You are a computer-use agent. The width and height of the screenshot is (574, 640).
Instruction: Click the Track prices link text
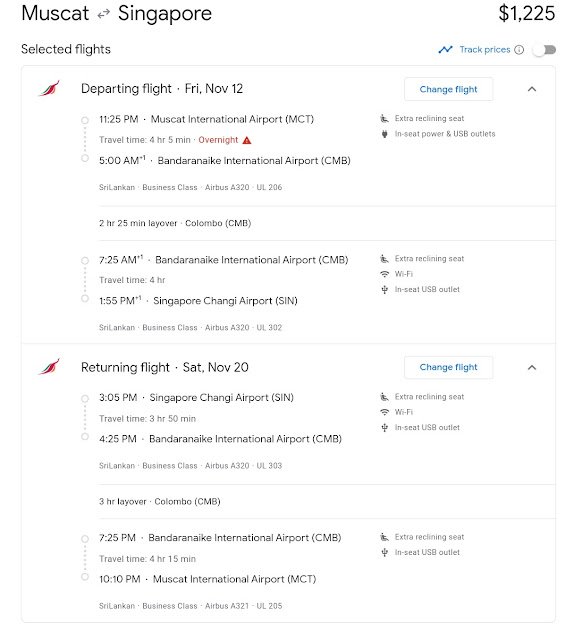point(485,50)
